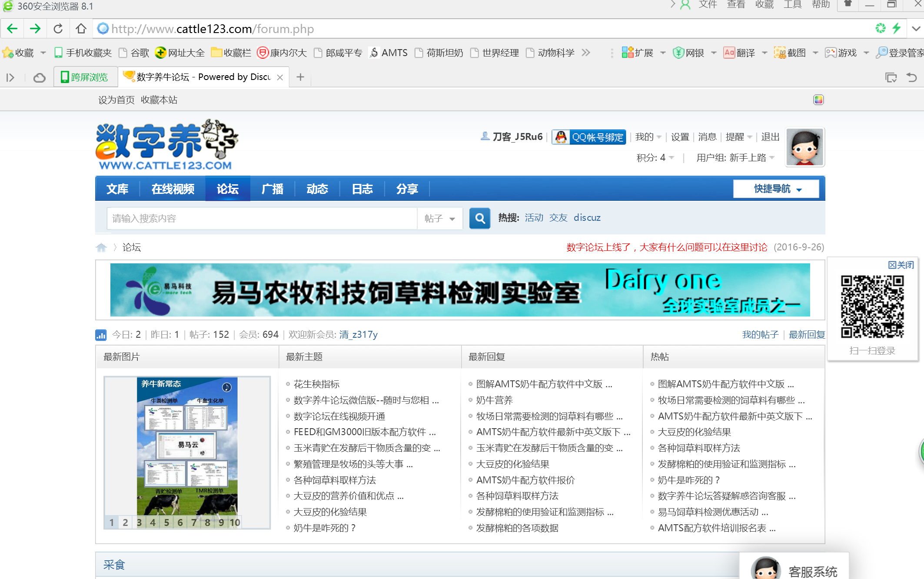
Task: Expand 用户组: 新手上路 dropdown
Action: tap(735, 157)
